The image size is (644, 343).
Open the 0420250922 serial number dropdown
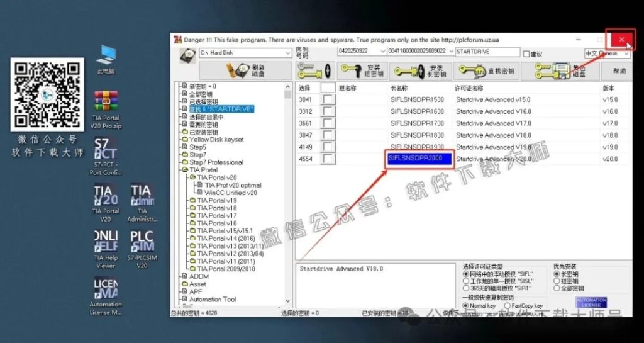383,52
